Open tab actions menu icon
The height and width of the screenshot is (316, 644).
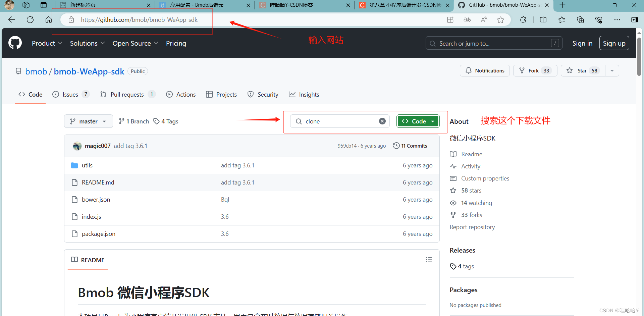(43, 5)
